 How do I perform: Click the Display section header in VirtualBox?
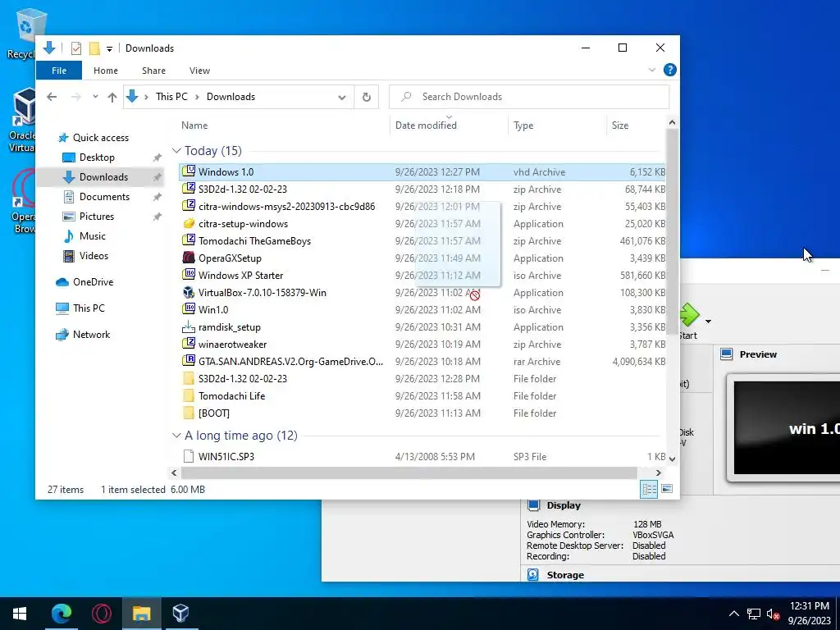tap(563, 505)
